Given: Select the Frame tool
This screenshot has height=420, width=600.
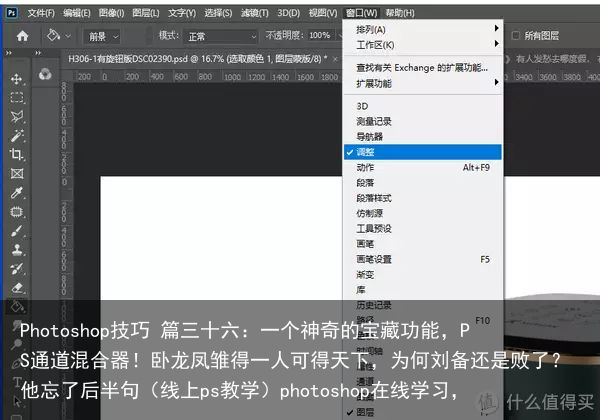Looking at the screenshot, I should (x=17, y=174).
